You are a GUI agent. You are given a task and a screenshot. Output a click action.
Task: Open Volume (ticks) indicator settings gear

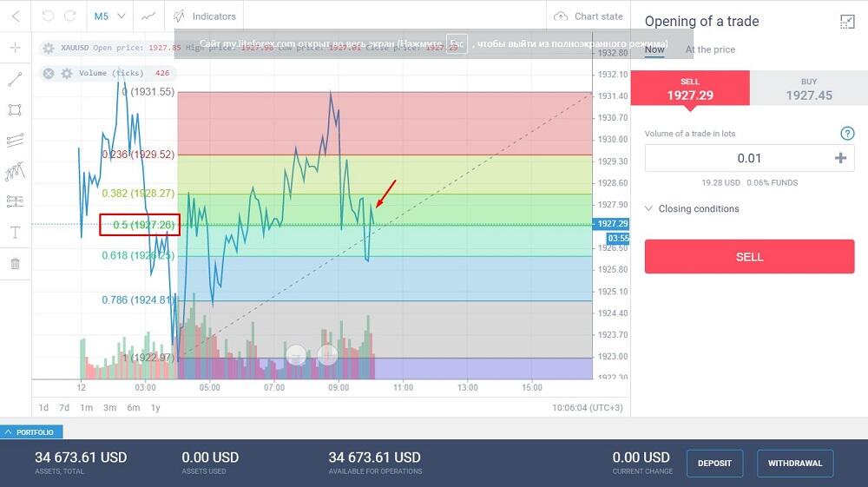coord(67,73)
